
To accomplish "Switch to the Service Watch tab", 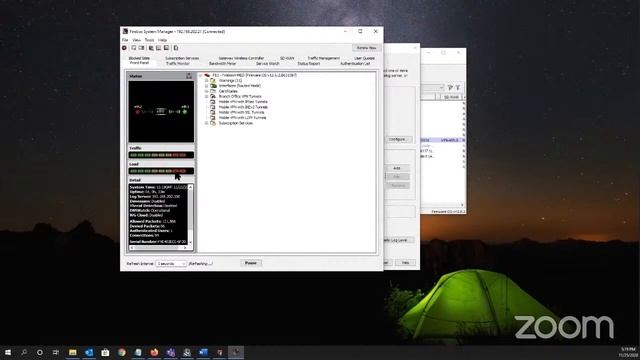I will pos(268,63).
